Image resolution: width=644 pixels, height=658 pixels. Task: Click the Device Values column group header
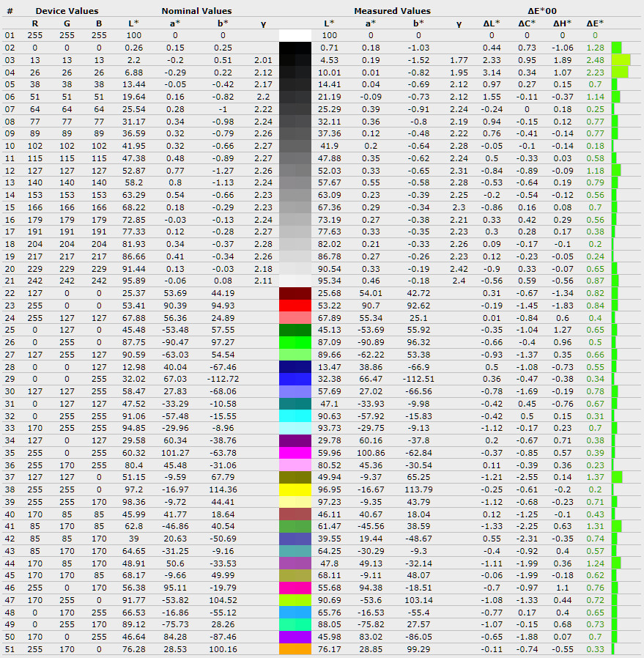click(67, 11)
